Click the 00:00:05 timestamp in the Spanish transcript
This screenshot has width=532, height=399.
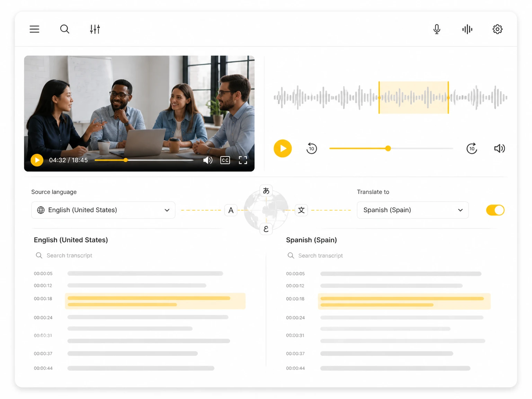[295, 274]
